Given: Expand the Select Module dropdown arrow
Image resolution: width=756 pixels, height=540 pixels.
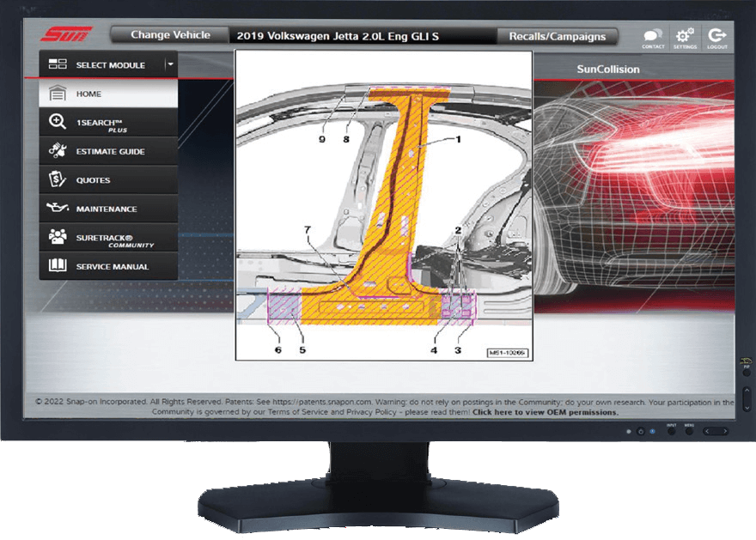Looking at the screenshot, I should (170, 64).
